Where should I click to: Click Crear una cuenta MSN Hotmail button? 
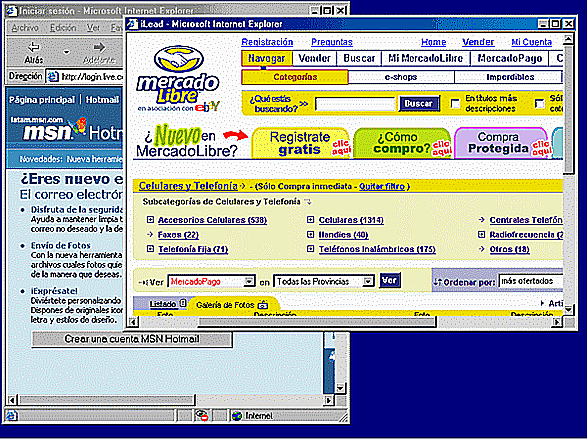tap(132, 339)
